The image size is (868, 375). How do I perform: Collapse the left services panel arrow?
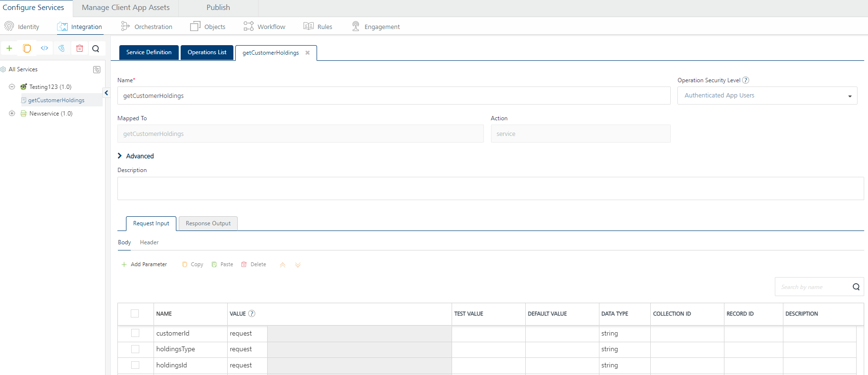pos(106,93)
